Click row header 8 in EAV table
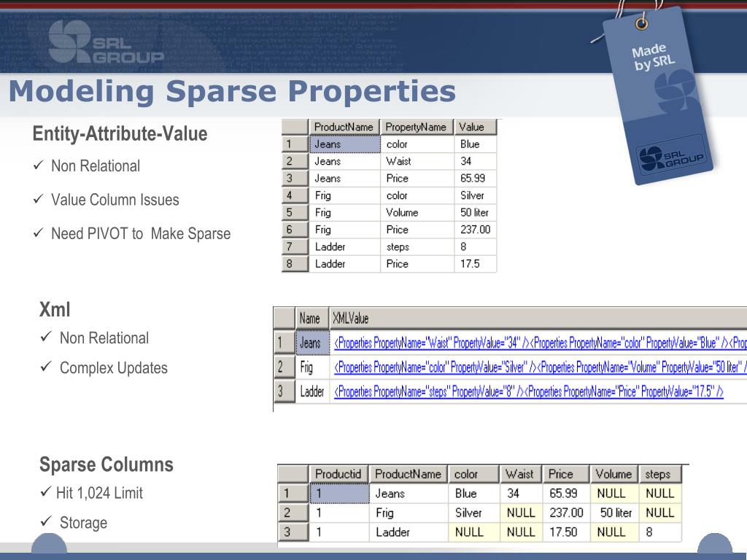This screenshot has height=560, width=747. pos(295,264)
